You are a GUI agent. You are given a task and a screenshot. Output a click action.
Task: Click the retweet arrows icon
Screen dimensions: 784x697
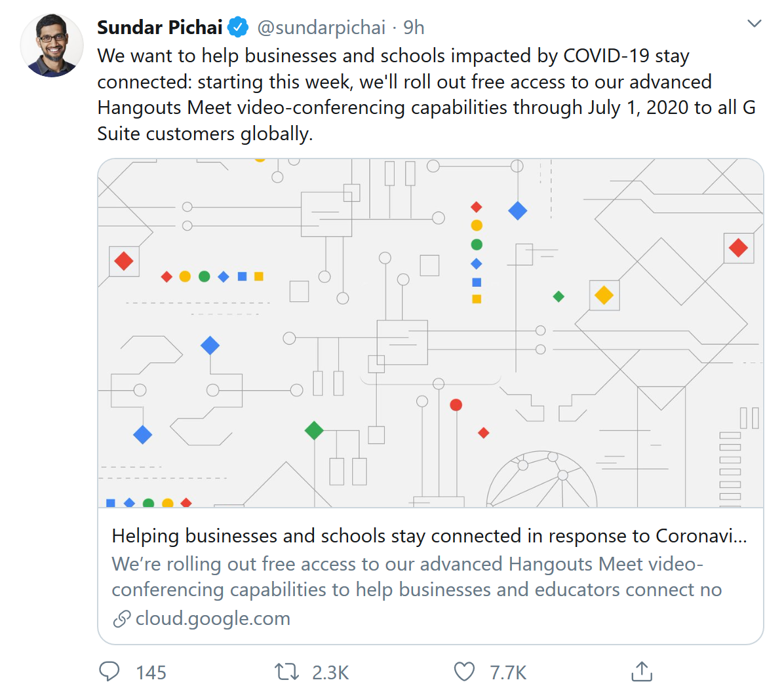point(286,672)
